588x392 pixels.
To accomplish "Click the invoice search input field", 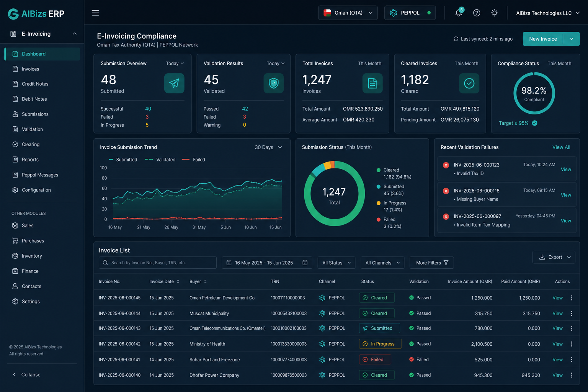I will point(158,263).
